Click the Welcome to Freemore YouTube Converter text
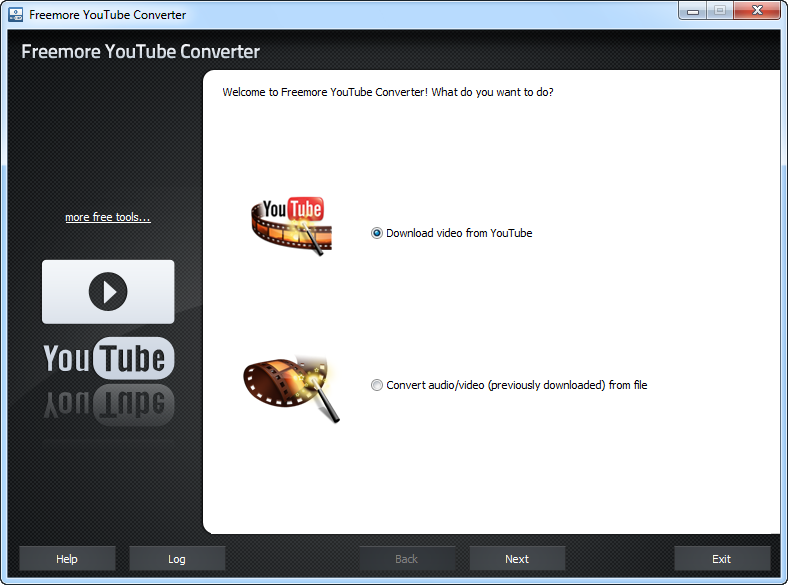788x585 pixels. click(x=388, y=92)
